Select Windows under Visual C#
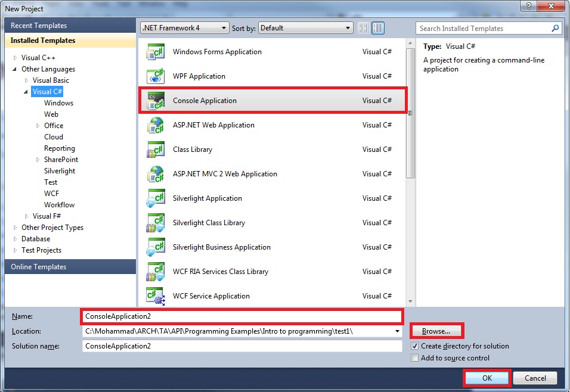 58,103
